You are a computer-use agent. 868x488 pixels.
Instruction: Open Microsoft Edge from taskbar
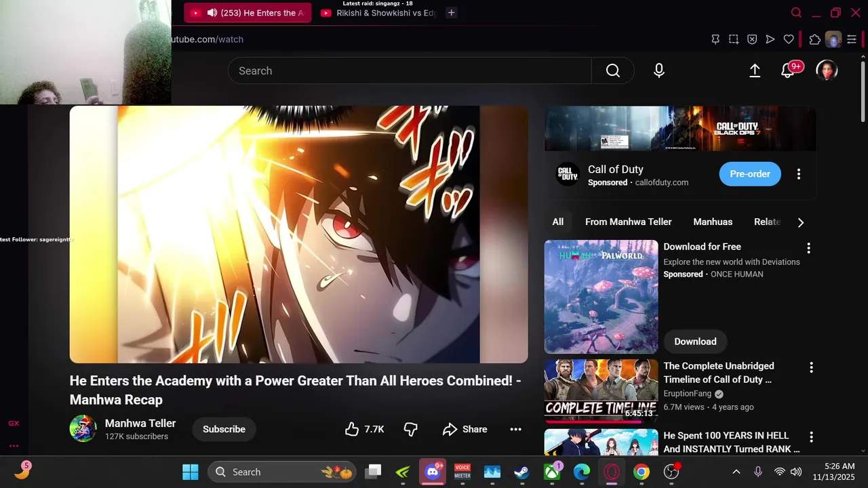(x=582, y=472)
